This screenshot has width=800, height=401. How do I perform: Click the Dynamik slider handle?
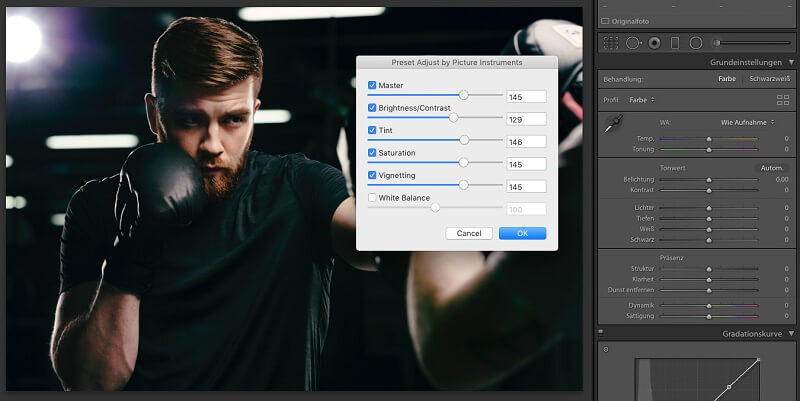coord(709,306)
